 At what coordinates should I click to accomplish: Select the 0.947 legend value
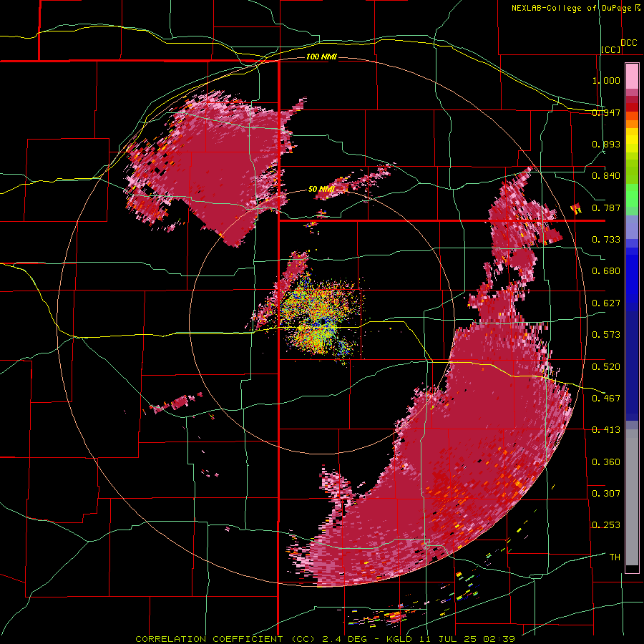pos(606,112)
